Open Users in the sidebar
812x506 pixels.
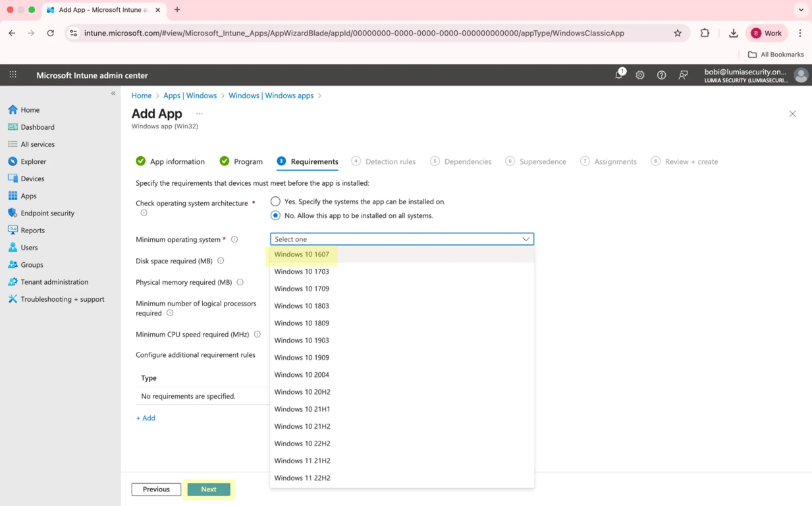point(22,247)
